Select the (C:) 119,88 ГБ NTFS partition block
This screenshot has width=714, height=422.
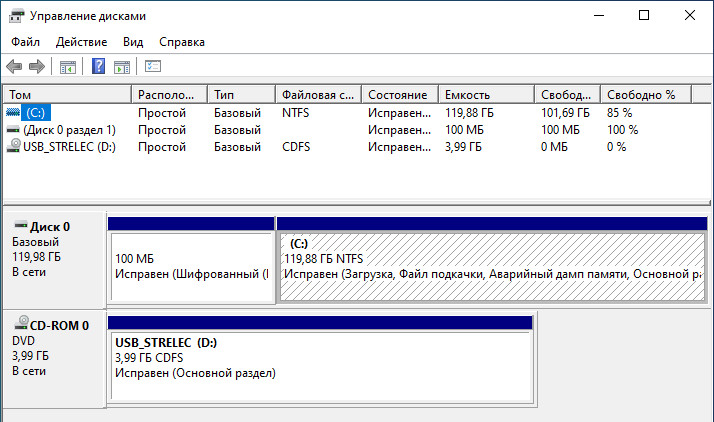pos(492,267)
